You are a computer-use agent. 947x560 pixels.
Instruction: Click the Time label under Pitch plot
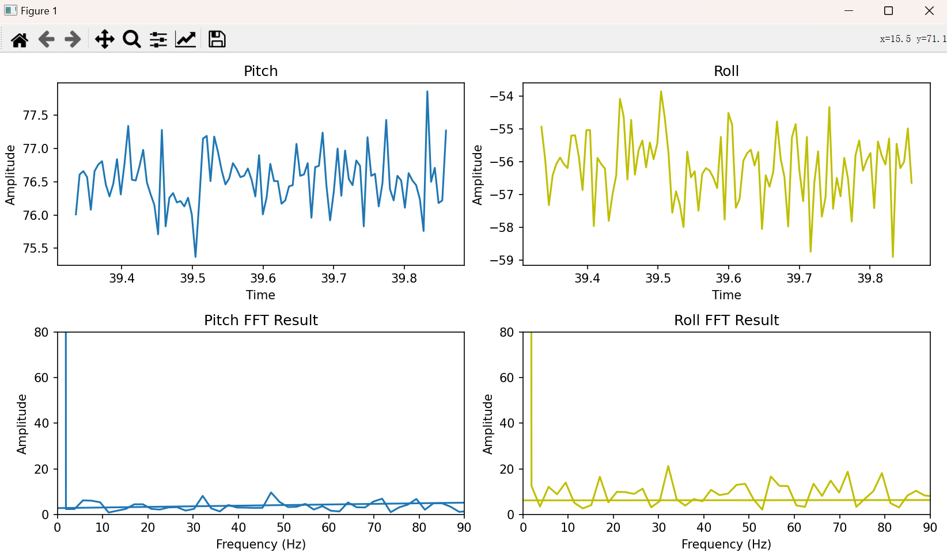coord(260,295)
